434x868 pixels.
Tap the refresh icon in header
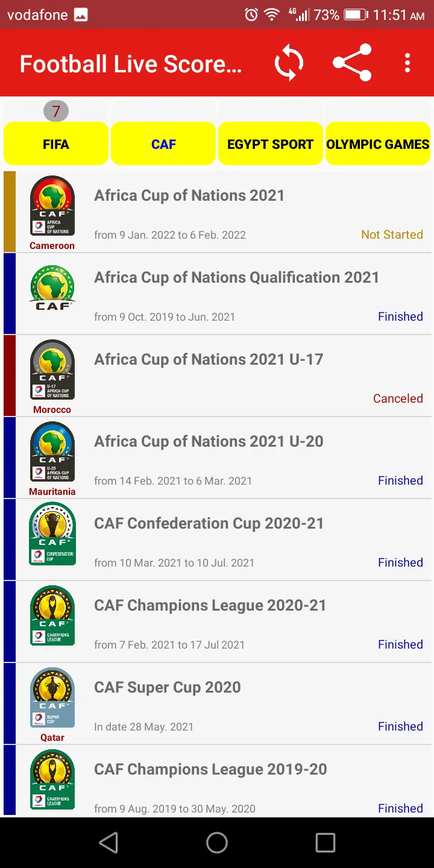click(x=289, y=63)
